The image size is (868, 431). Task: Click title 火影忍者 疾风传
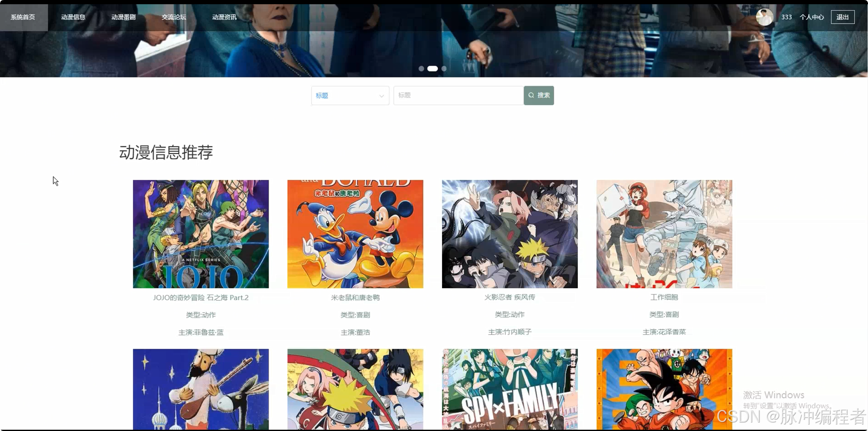[x=510, y=297]
